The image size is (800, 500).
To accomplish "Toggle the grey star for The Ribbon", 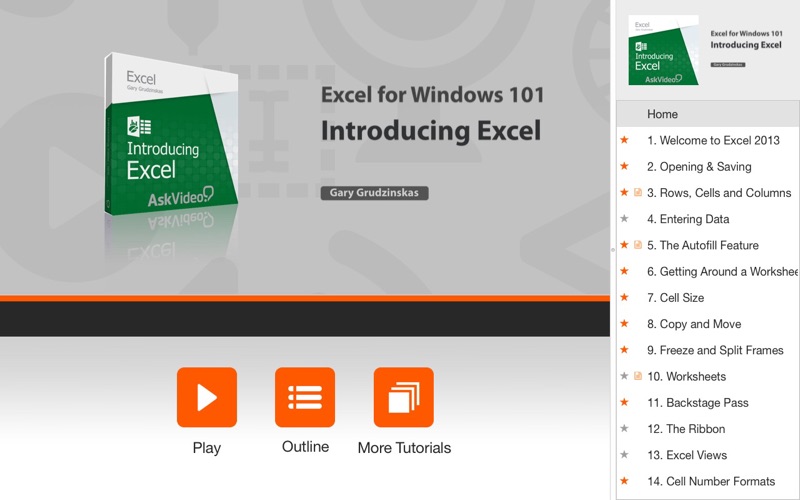I will point(624,429).
